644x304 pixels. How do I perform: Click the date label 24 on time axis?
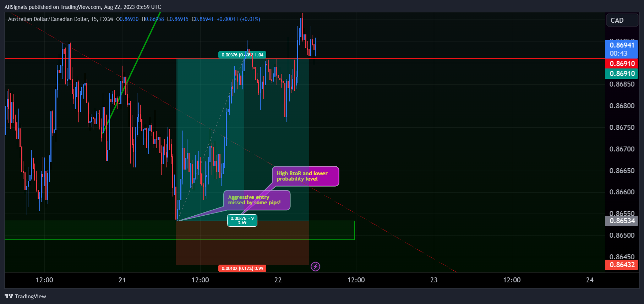point(590,280)
